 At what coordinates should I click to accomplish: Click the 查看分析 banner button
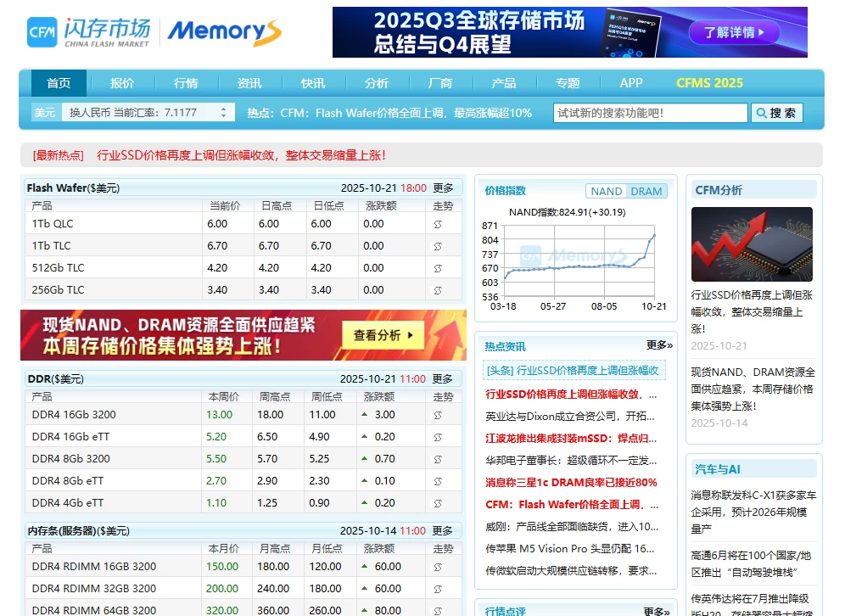(x=386, y=335)
